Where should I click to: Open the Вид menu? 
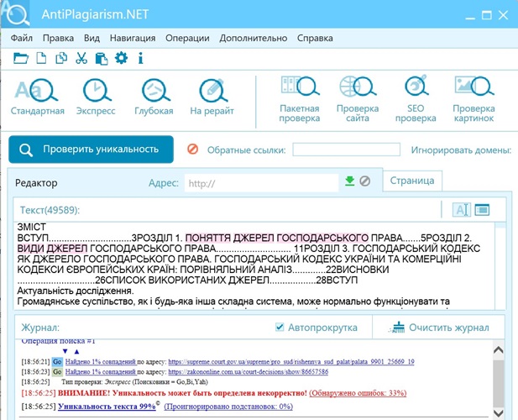pos(92,38)
